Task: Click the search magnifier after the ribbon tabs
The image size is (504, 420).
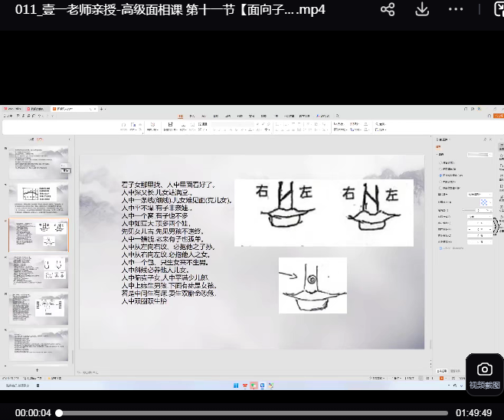Action: (x=337, y=116)
